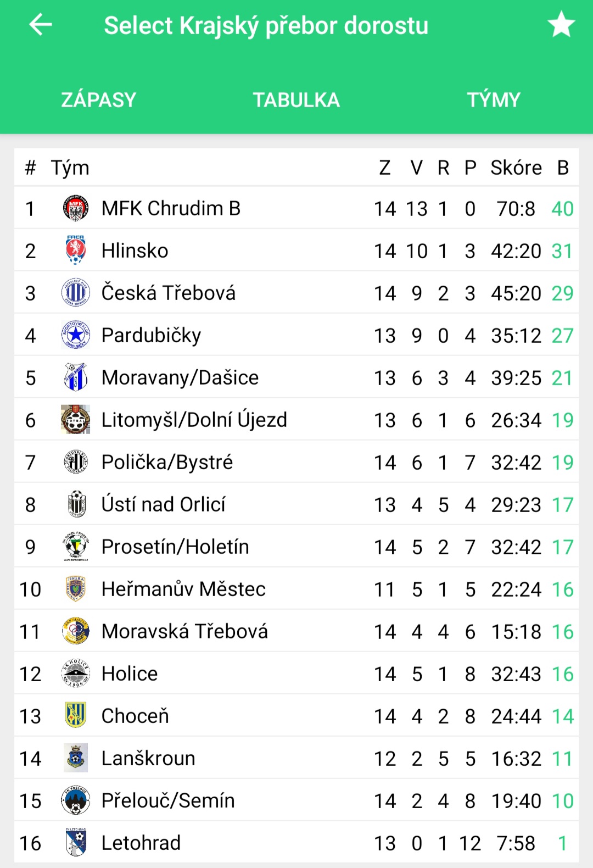Select the Česká Třebová club logo
This screenshot has width=593, height=868.
76,293
